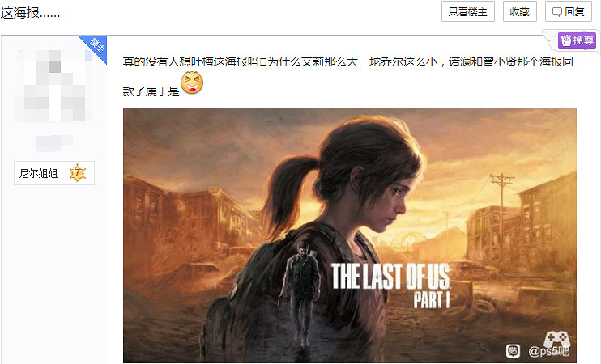Open The Last of Us poster image
This screenshot has width=601, height=364.
[350, 235]
